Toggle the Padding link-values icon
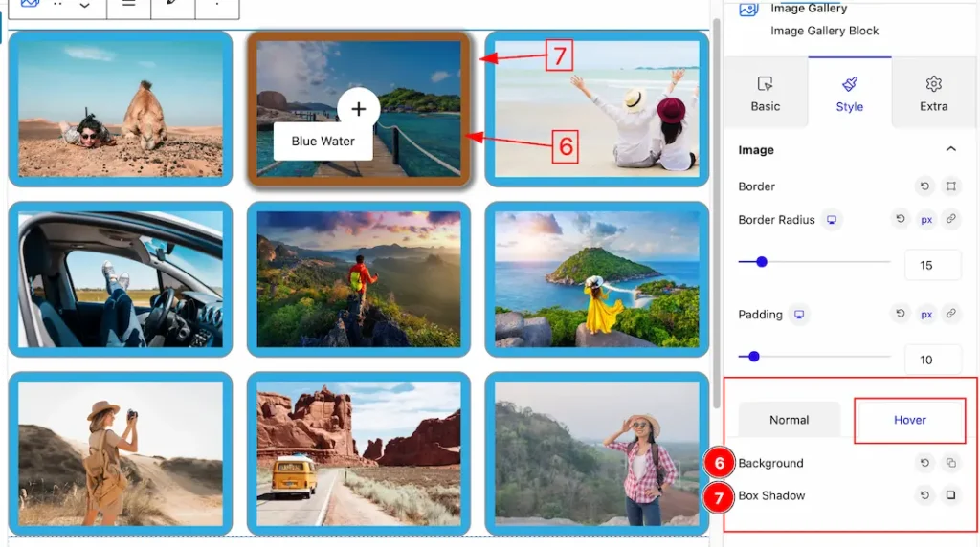980x547 pixels. (x=950, y=314)
